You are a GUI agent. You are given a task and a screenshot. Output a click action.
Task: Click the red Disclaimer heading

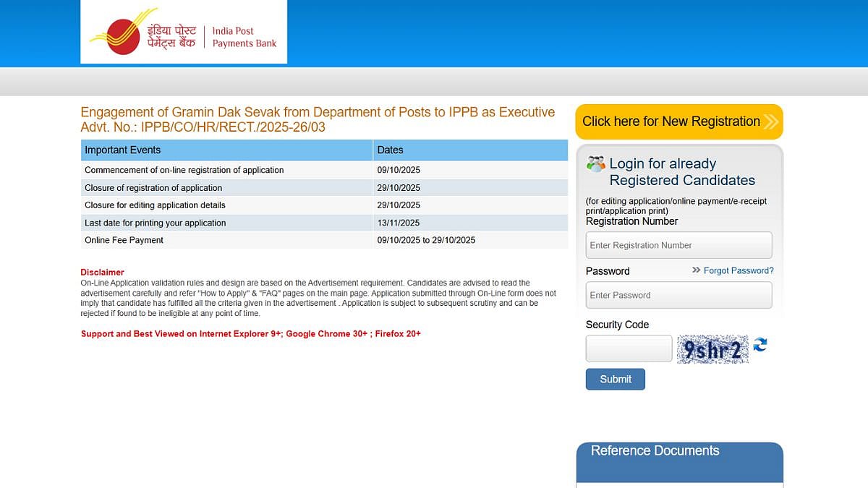coord(102,273)
